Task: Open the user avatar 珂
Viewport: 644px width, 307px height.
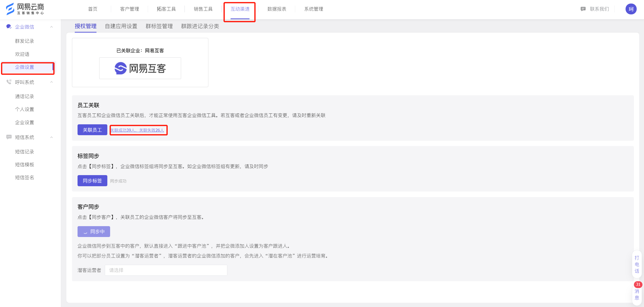Action: tap(631, 9)
